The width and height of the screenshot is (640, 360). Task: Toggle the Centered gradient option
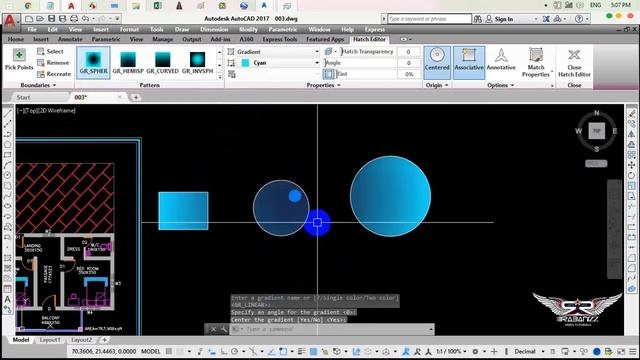(437, 62)
